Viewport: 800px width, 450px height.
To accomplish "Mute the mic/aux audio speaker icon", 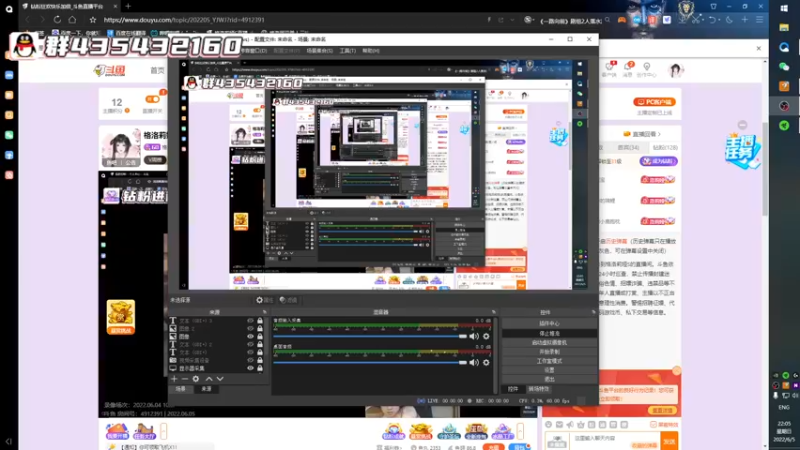I will point(474,336).
